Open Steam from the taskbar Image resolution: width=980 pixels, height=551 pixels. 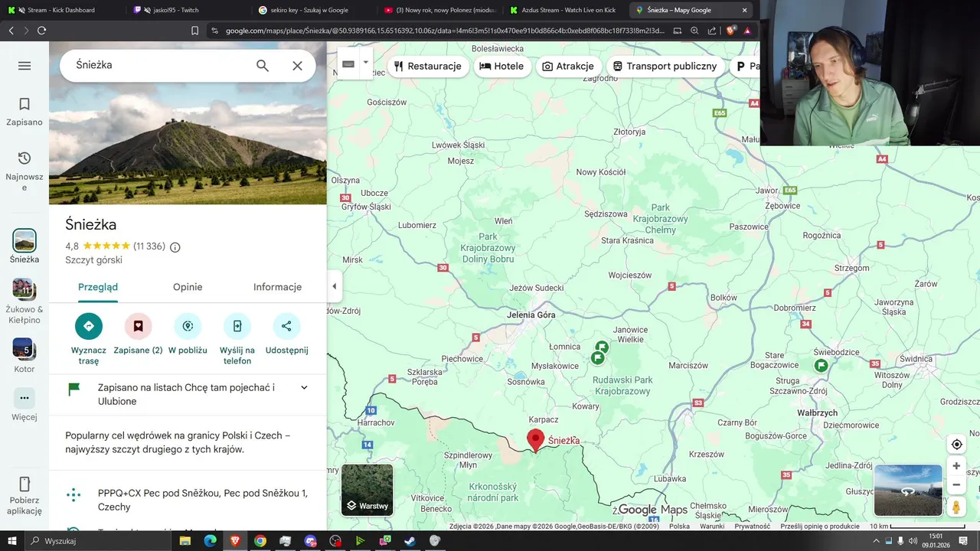(x=410, y=541)
